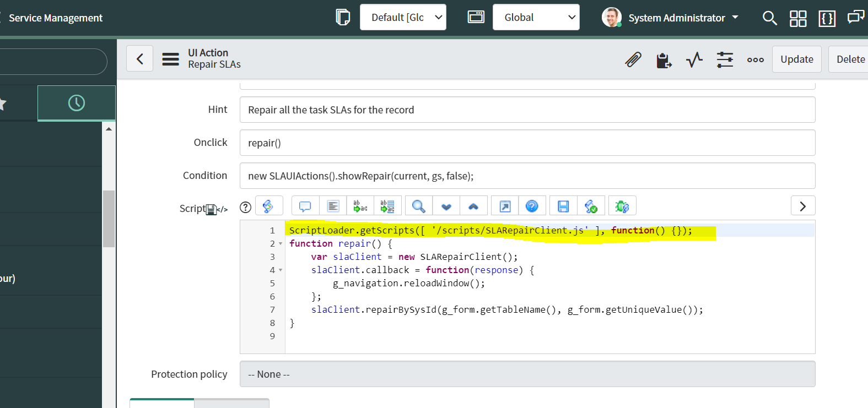Viewport: 868px width, 408px height.
Task: Click the toggle comment speech-bubble icon
Action: point(305,206)
